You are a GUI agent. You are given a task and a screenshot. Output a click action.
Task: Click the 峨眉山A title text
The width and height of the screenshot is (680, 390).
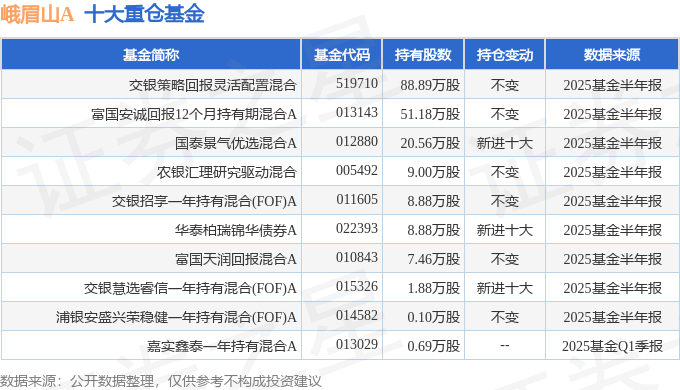(x=37, y=14)
